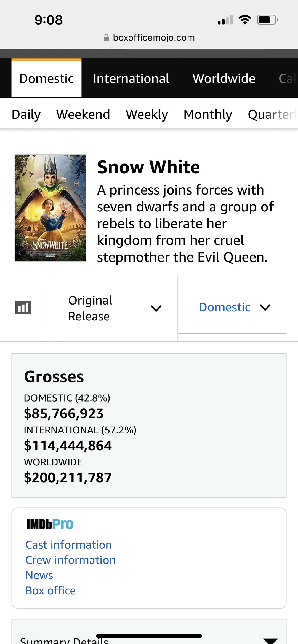Open the Monthly chart menu
The height and width of the screenshot is (644, 298).
pyautogui.click(x=208, y=114)
